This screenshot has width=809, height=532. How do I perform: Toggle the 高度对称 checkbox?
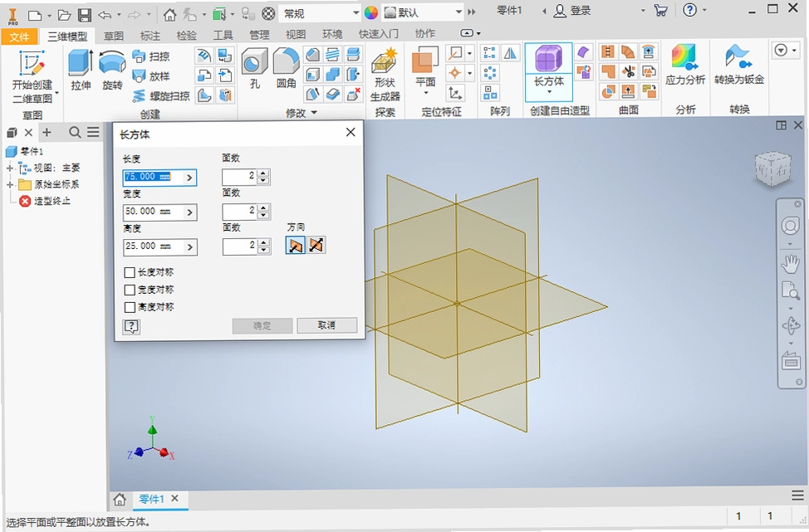click(x=130, y=307)
